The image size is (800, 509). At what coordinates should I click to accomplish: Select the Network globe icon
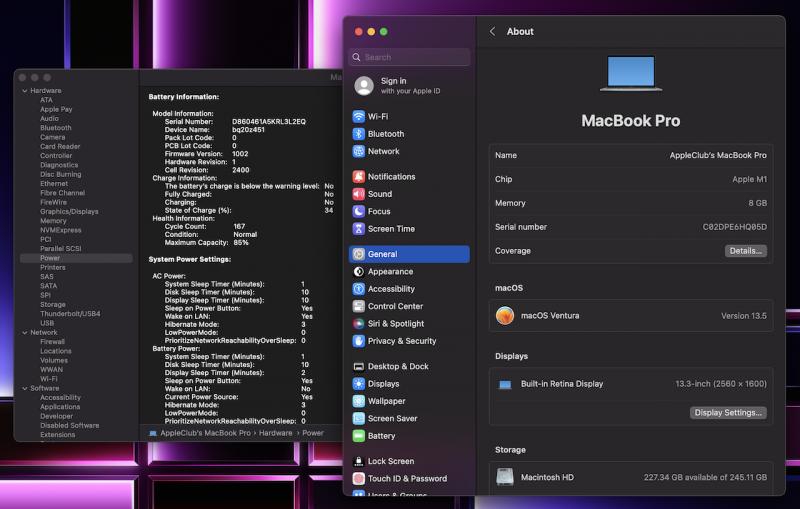(x=359, y=151)
